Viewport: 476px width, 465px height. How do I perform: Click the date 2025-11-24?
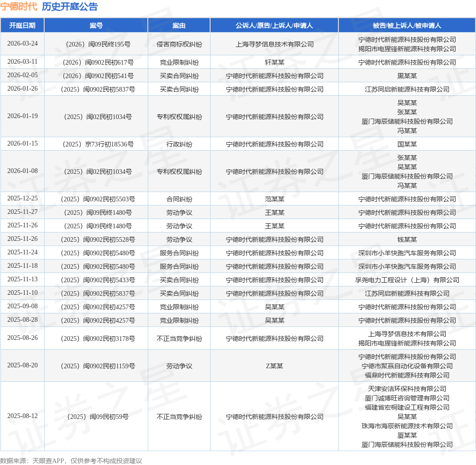click(22, 252)
